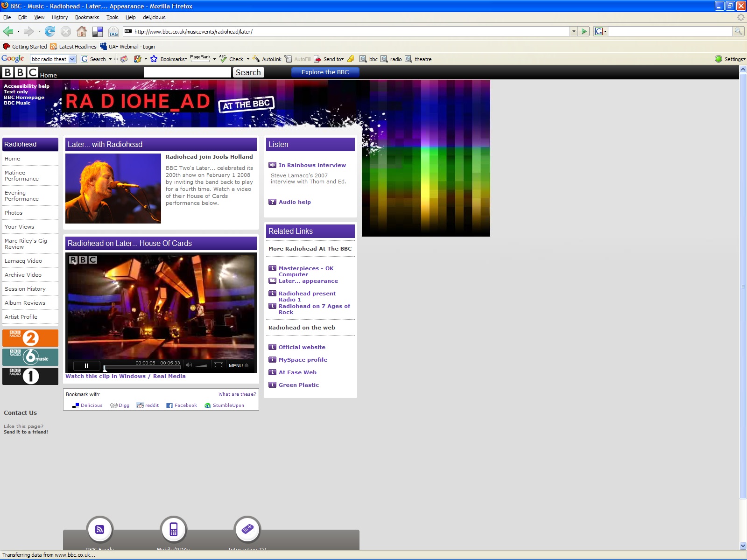Click the AutoFill toolbar button
747x560 pixels.
pos(298,59)
